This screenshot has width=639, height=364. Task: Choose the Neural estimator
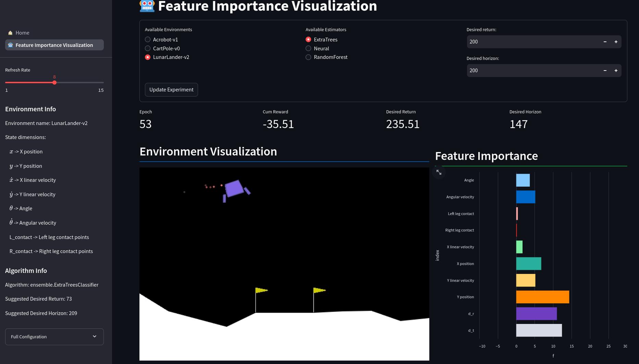point(308,49)
